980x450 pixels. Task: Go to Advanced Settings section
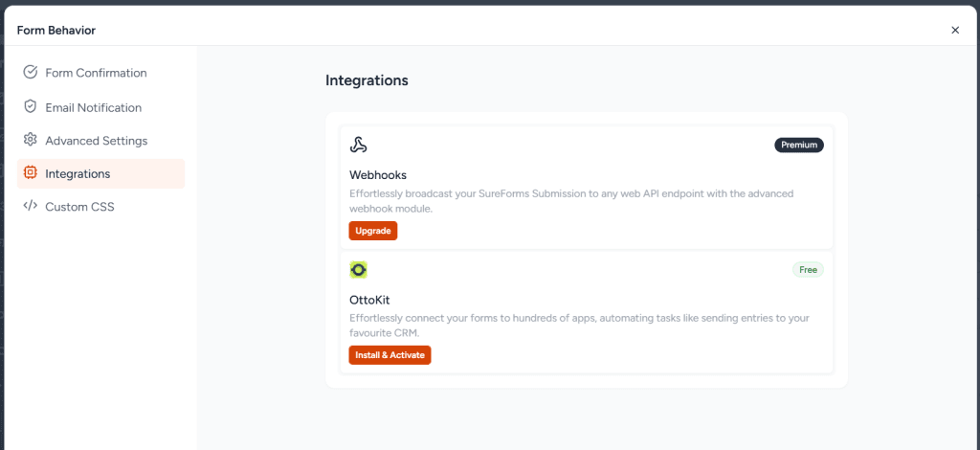(96, 141)
